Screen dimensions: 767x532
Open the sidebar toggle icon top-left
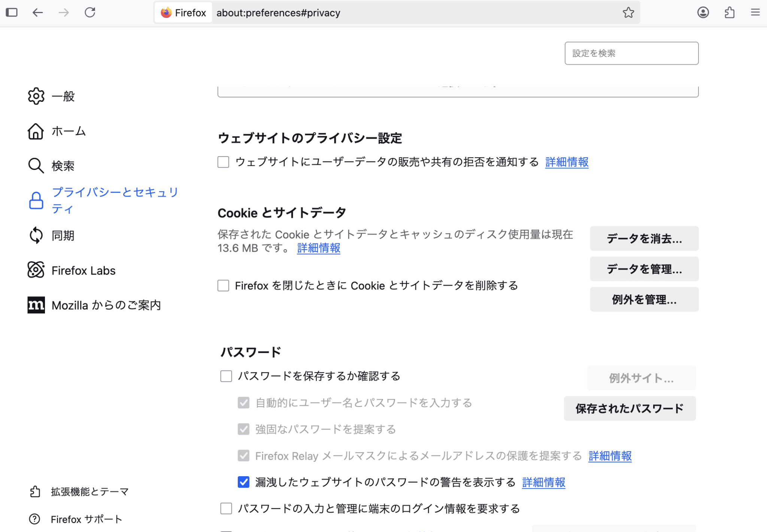click(12, 12)
